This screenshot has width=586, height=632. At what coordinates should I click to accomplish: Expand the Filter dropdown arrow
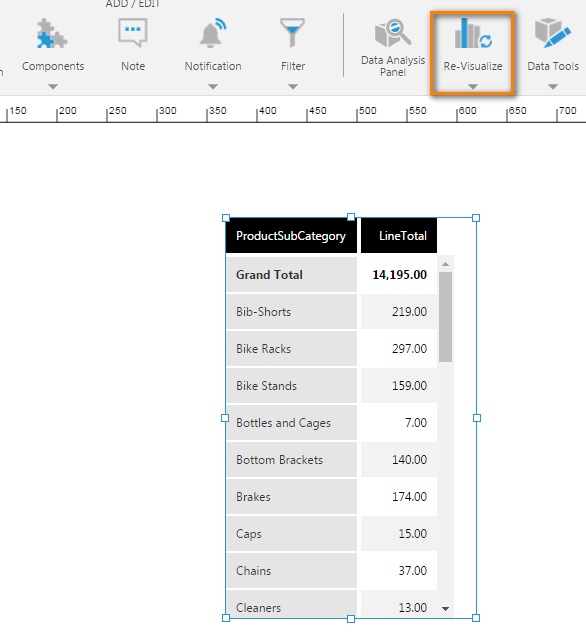tap(293, 86)
